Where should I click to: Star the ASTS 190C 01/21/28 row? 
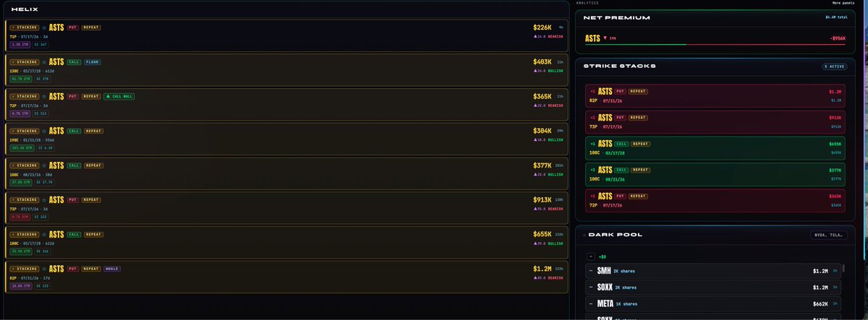point(44,131)
